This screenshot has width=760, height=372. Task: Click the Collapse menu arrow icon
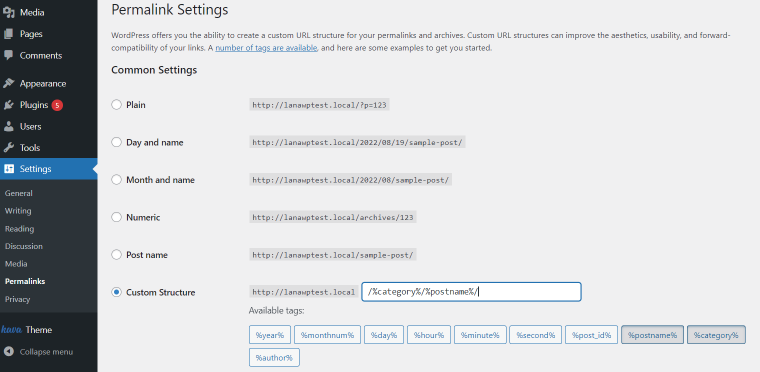(9, 352)
